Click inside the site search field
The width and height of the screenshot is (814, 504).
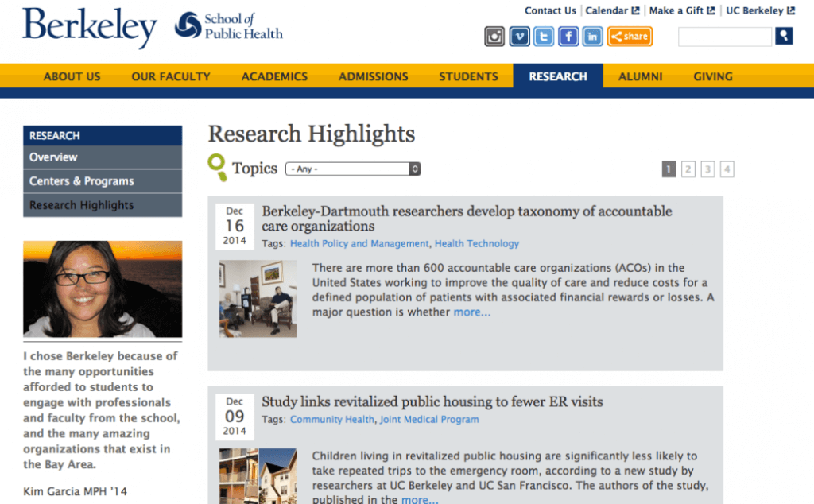pyautogui.click(x=725, y=37)
